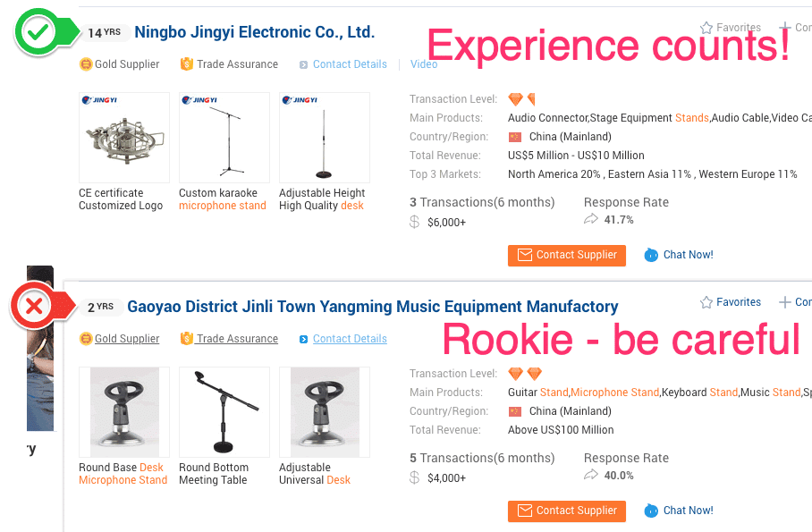Click the Contact Details icon for Gaoyao supplier
The height and width of the screenshot is (532, 812).
tap(304, 339)
